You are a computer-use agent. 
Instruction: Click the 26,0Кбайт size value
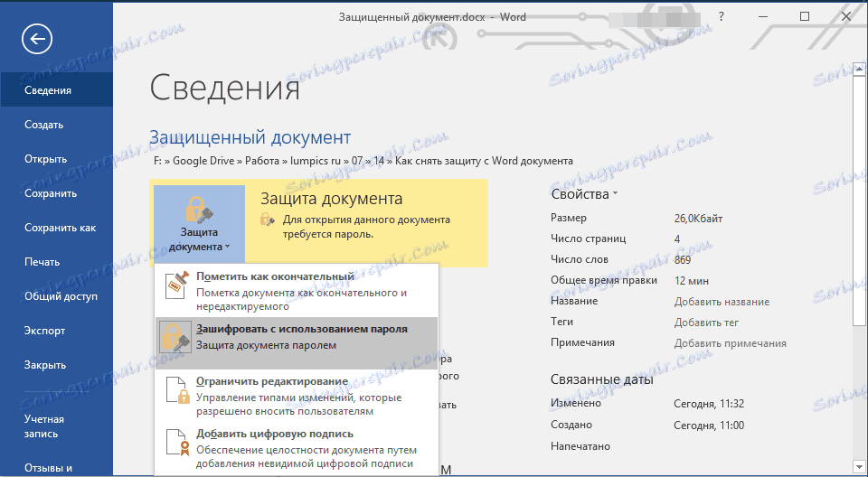point(699,219)
